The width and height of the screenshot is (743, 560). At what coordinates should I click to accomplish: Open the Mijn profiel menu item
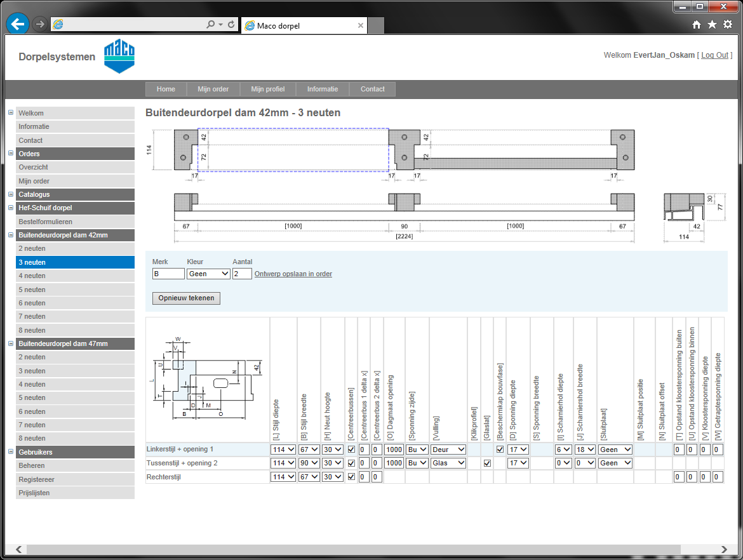coord(267,89)
